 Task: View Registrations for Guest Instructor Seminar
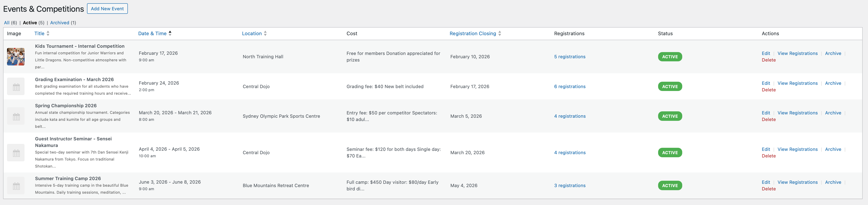coord(797,149)
